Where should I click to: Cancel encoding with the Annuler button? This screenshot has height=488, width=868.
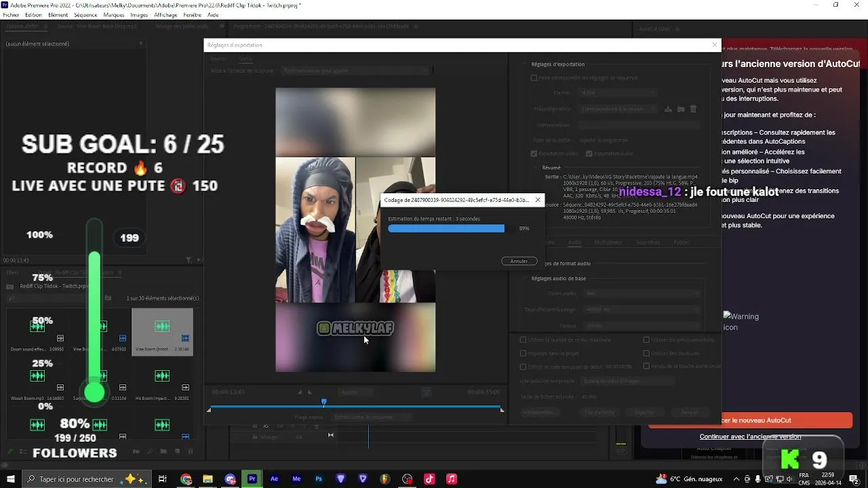[x=519, y=261]
